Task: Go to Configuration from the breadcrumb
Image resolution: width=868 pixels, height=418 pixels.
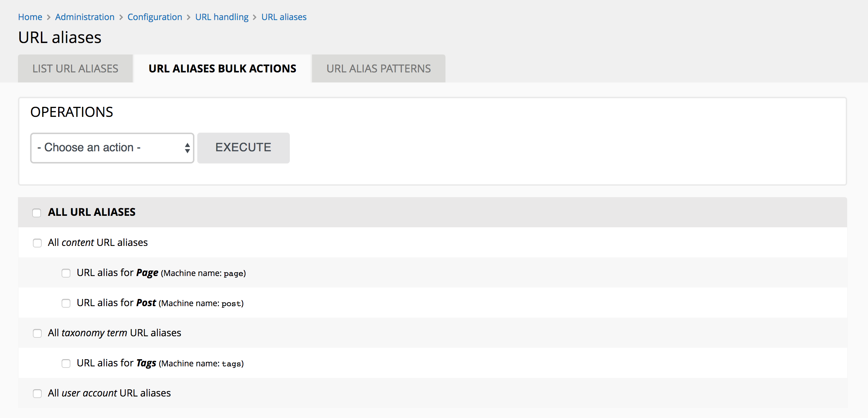Action: click(x=155, y=16)
